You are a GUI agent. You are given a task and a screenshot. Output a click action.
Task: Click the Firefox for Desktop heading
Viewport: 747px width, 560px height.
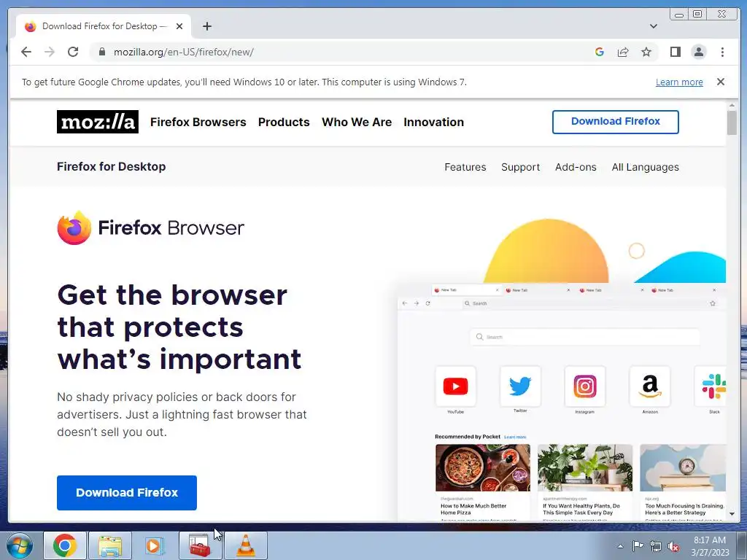click(112, 167)
